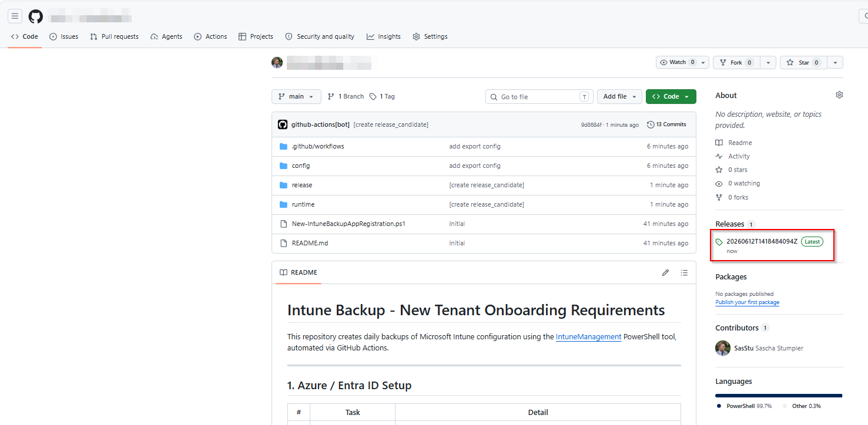This screenshot has height=425, width=868.
Task: Open the README outline list icon
Action: 684,272
